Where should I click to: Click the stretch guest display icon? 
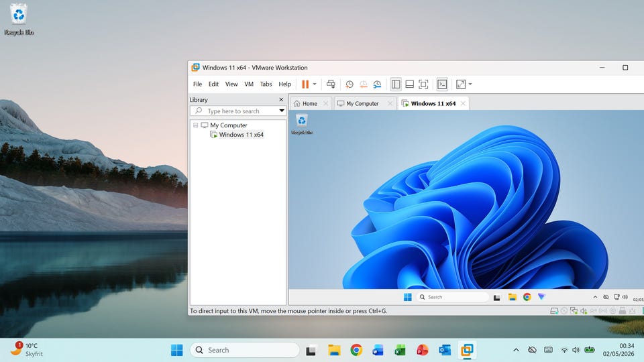pos(461,84)
